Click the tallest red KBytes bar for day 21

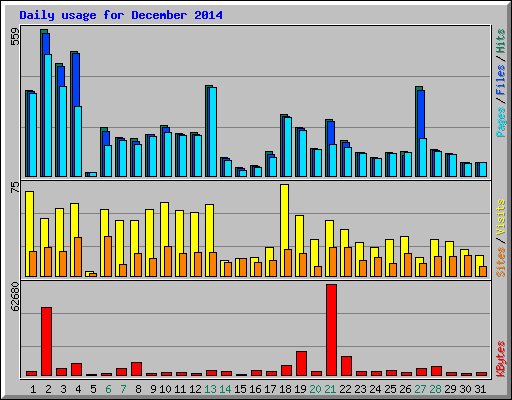point(332,330)
